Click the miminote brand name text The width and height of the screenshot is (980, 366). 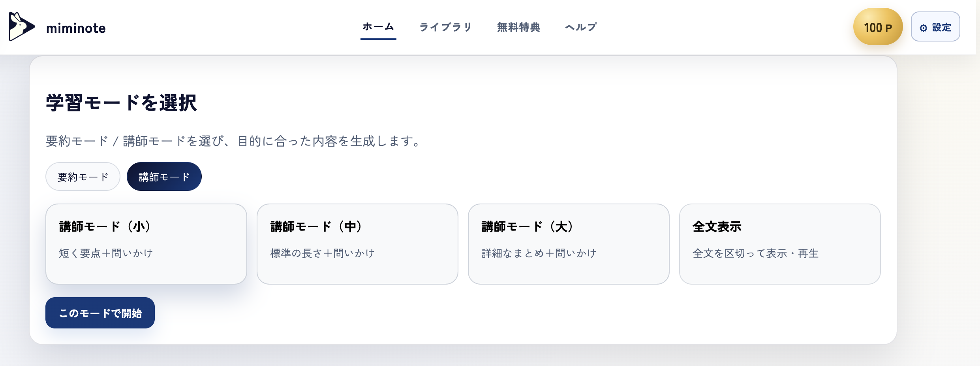coord(76,28)
